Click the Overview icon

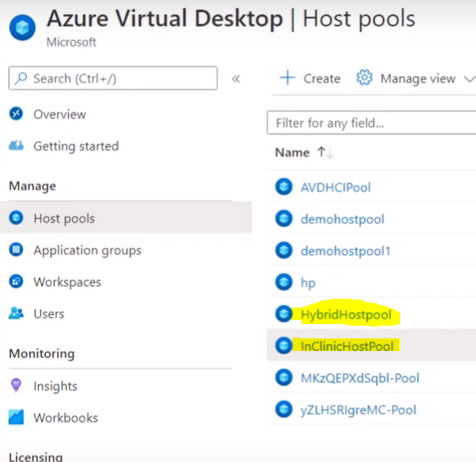click(16, 114)
